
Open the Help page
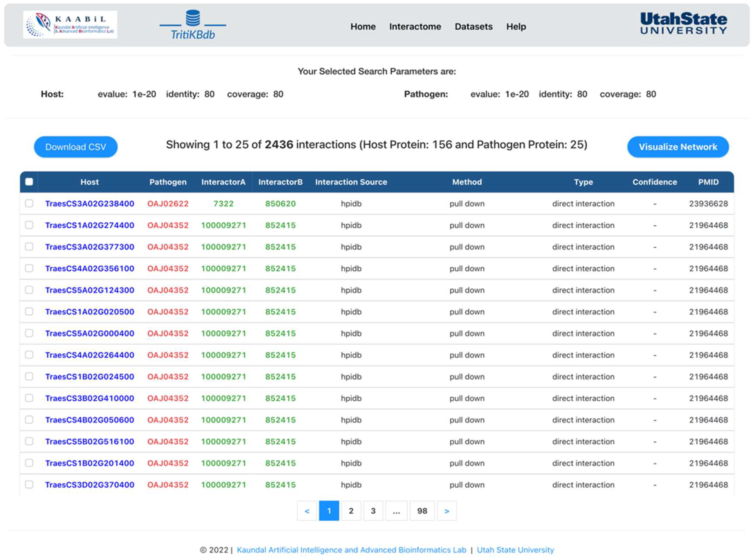click(x=516, y=26)
